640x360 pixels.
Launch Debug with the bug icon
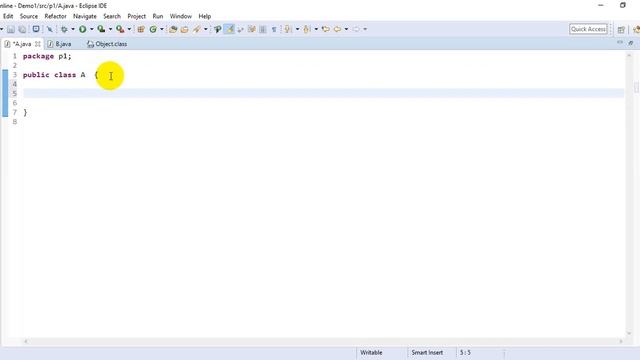[64, 29]
